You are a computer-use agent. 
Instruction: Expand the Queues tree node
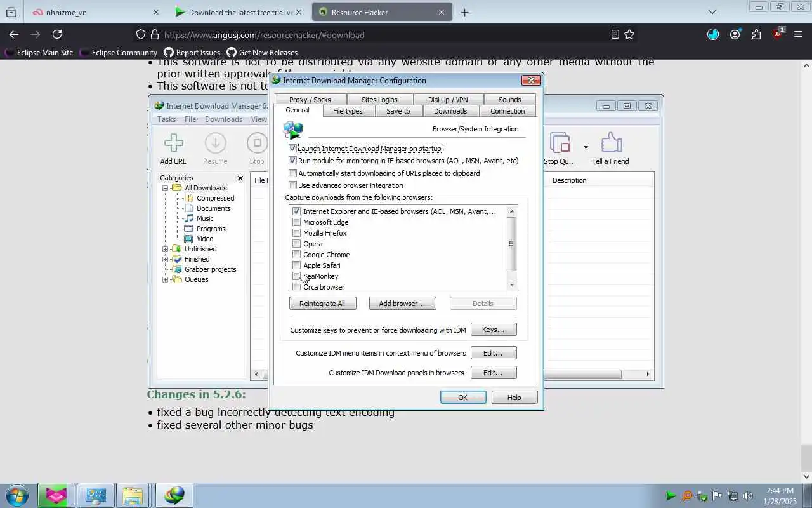(x=166, y=279)
